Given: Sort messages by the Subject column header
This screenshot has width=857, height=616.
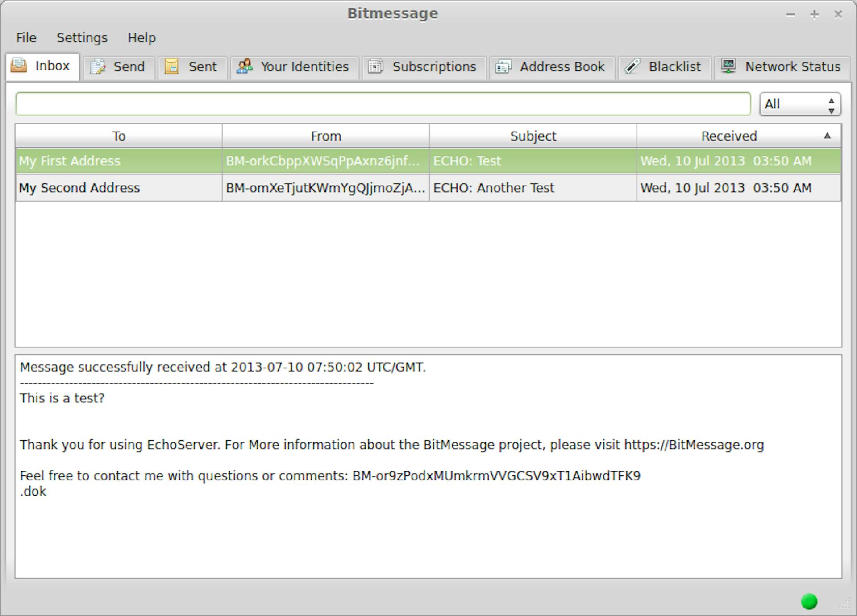Looking at the screenshot, I should 533,136.
